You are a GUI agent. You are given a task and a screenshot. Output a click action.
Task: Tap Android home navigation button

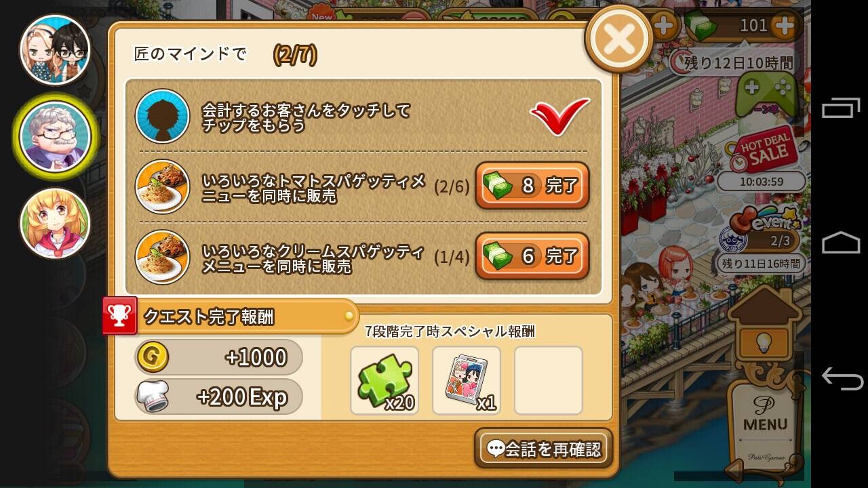click(841, 243)
